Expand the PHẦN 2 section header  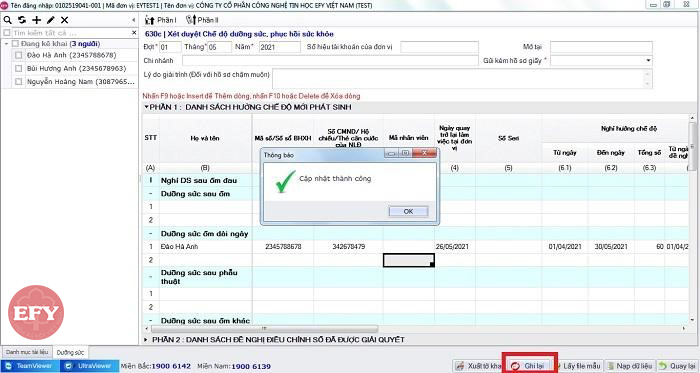click(146, 340)
